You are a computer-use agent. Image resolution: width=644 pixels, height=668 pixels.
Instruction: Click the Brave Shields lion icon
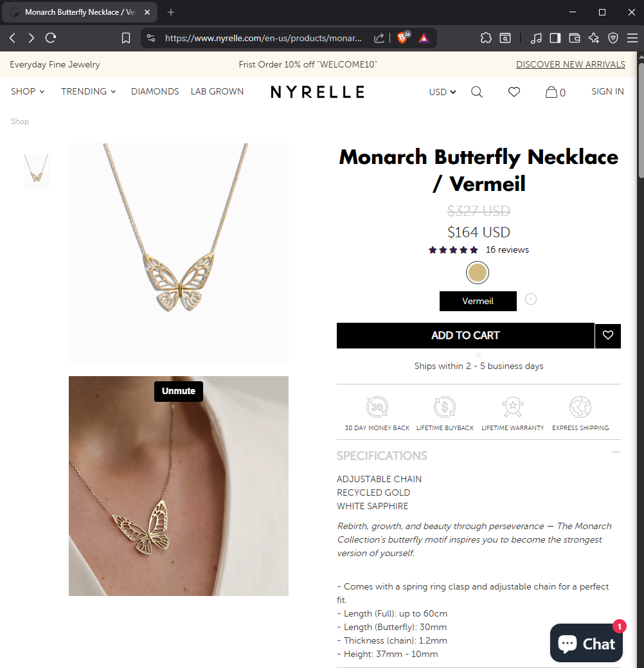[x=402, y=38]
